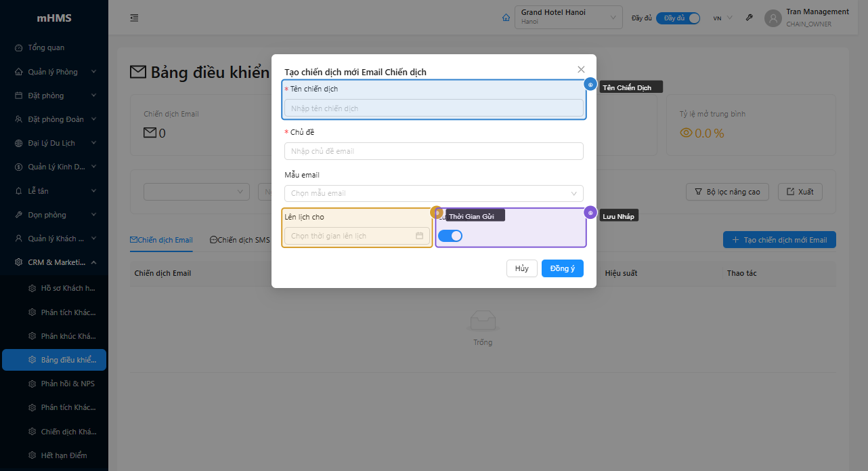The image size is (868, 471).
Task: Click the Đồng ý button
Action: click(562, 268)
